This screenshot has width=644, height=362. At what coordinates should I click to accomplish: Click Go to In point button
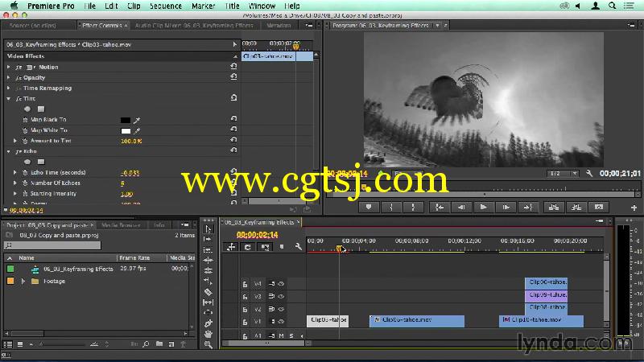(x=439, y=208)
